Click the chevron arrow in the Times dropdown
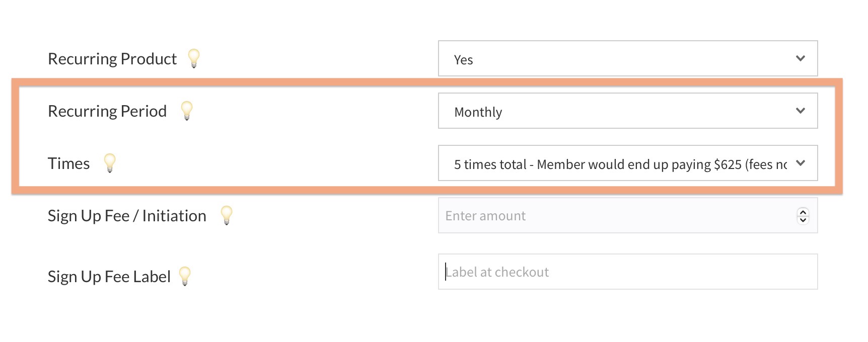The image size is (868, 342). coord(801,163)
